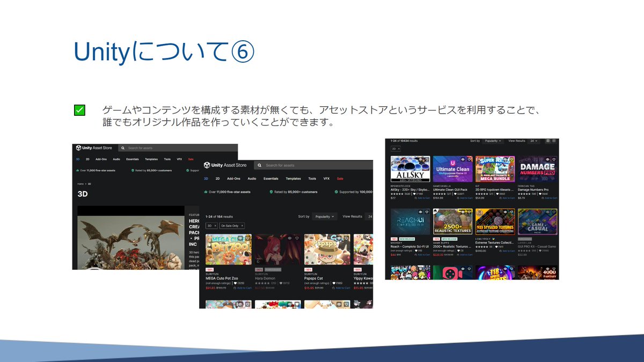Image resolution: width=644 pixels, height=362 pixels.
Task: Open the Popularity sort dropdown in the middle screenshot
Action: click(x=325, y=217)
